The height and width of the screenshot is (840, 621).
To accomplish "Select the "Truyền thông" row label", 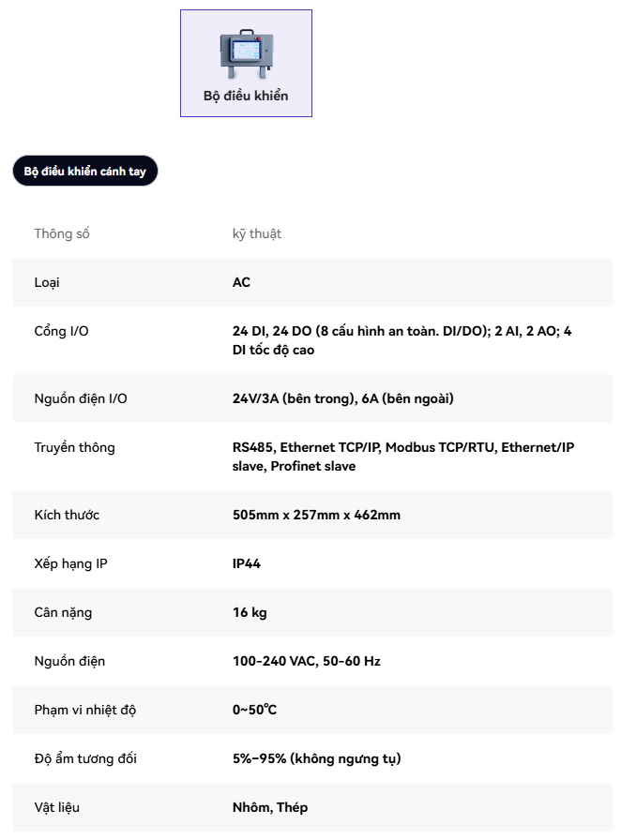I will (x=74, y=447).
